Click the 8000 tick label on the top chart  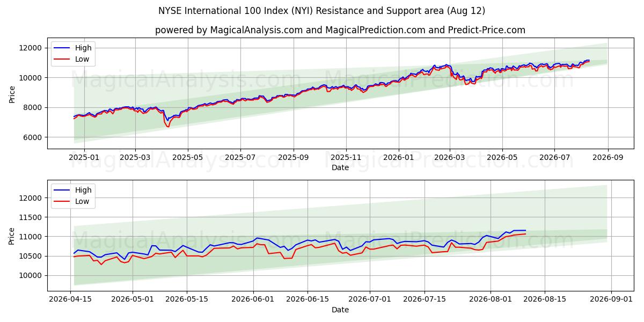[x=33, y=107]
